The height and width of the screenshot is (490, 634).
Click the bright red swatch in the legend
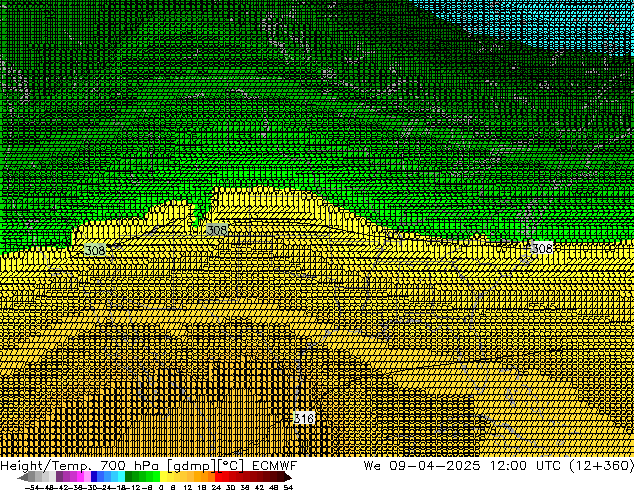[218, 477]
